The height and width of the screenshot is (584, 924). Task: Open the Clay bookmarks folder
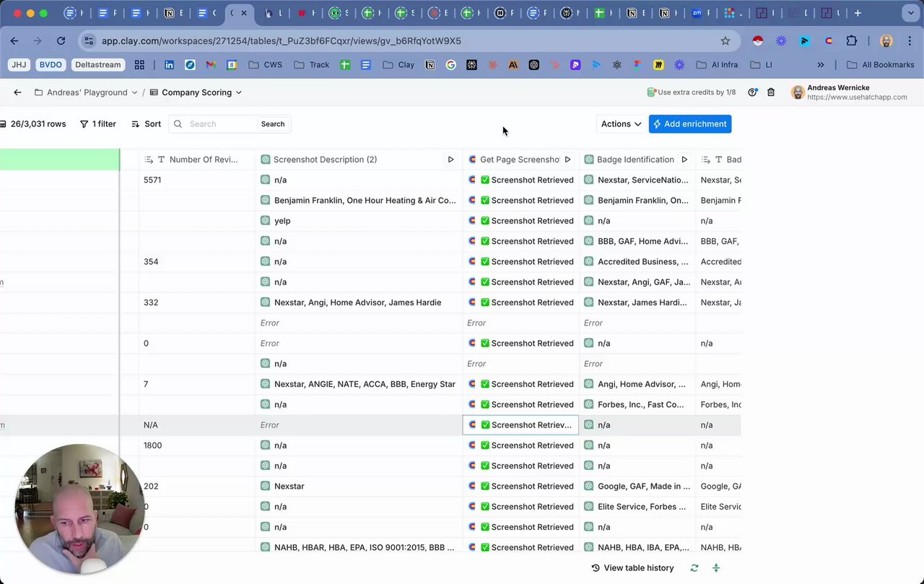[398, 65]
